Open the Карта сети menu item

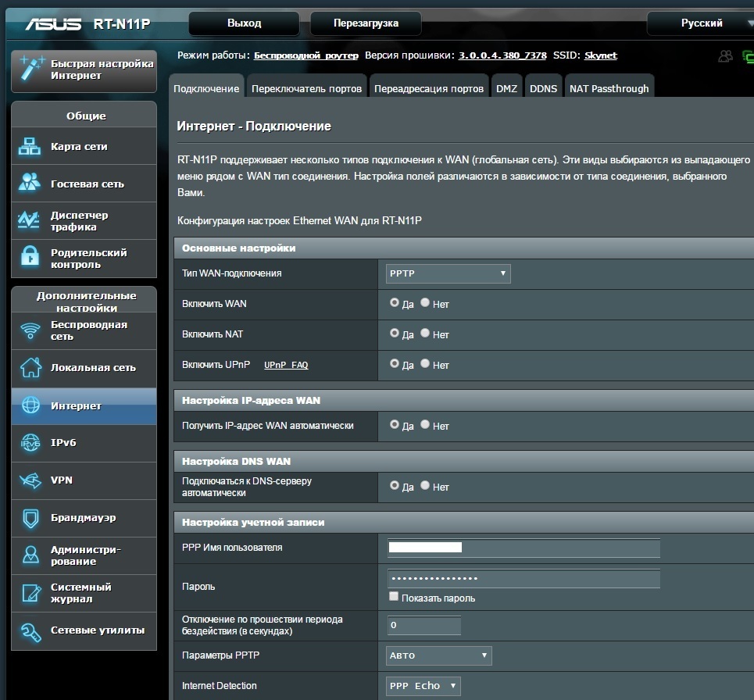(x=84, y=146)
